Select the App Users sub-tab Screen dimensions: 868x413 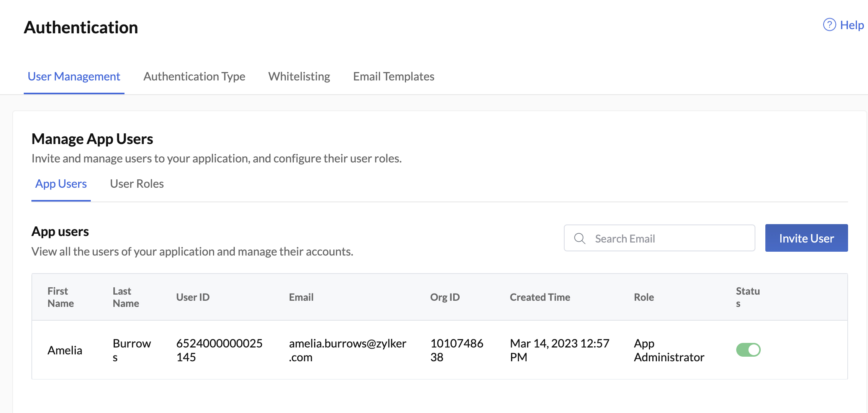point(61,184)
